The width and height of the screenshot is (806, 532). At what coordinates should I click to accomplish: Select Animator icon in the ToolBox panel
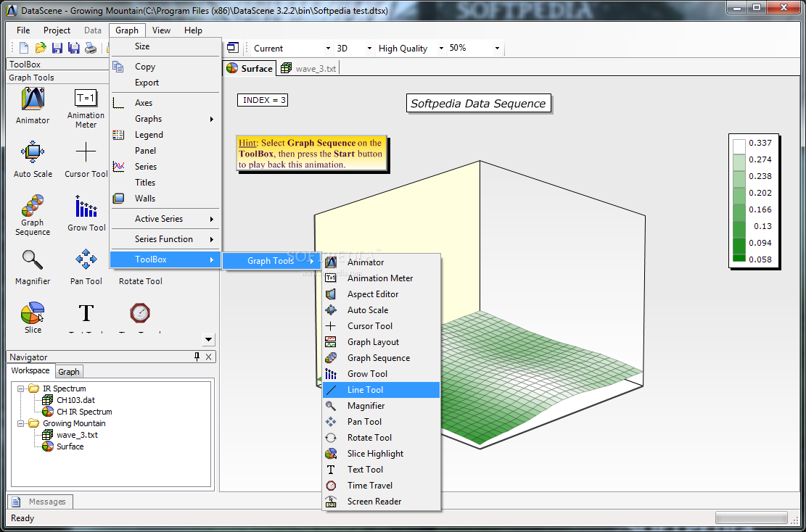coord(33,99)
